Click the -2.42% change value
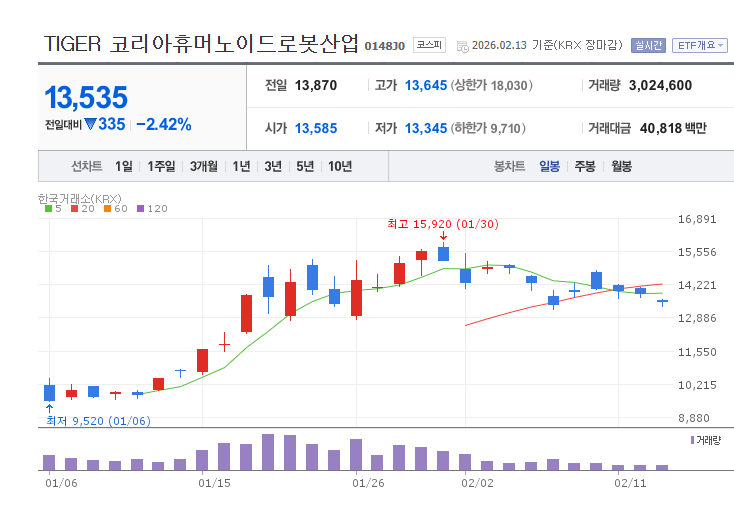 (164, 125)
